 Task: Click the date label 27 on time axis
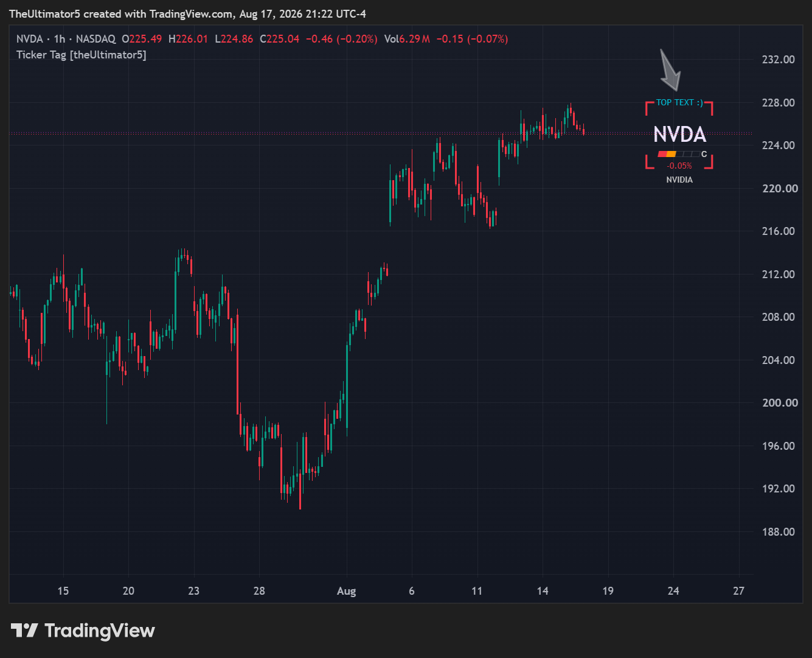738,591
